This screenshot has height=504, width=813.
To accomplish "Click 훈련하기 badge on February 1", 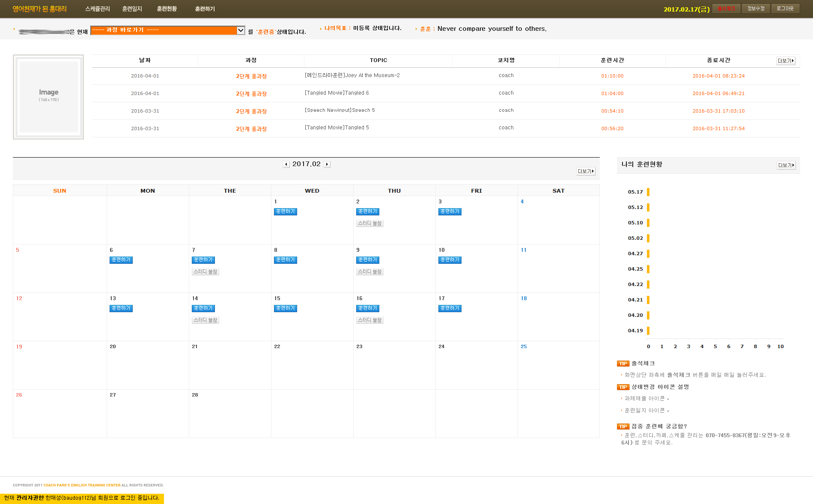I will coord(285,212).
